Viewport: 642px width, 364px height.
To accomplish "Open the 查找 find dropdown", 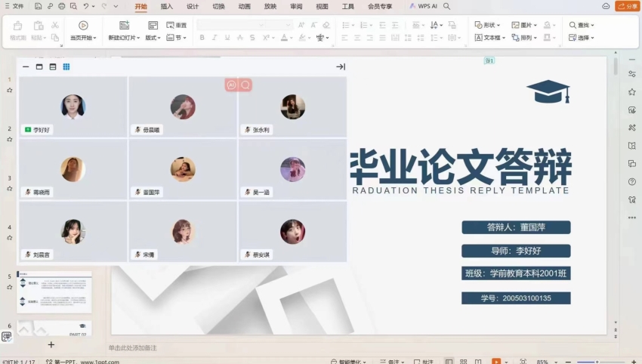I will [x=582, y=25].
